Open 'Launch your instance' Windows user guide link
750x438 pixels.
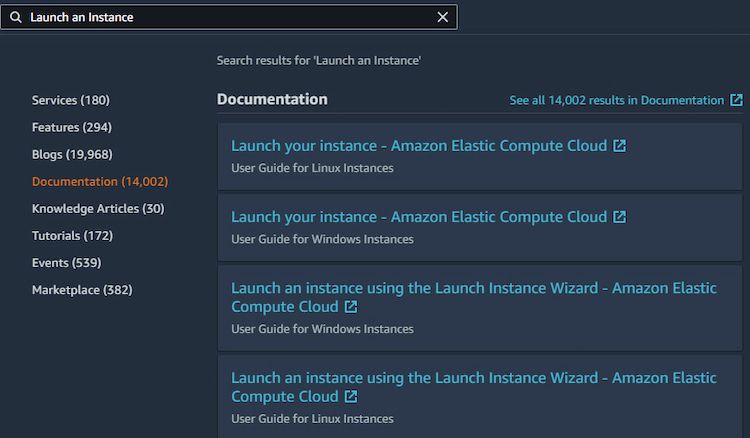[x=419, y=217]
